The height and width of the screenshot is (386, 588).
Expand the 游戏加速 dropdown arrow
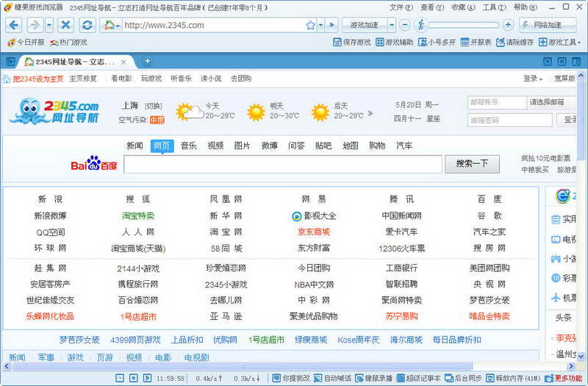(x=392, y=25)
